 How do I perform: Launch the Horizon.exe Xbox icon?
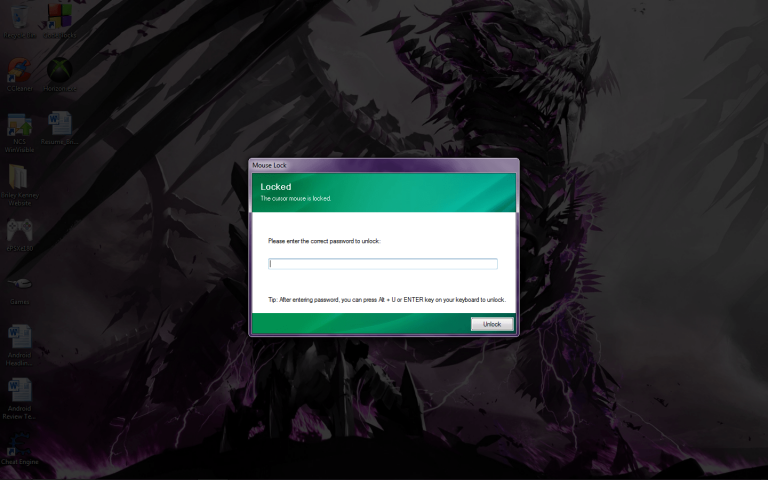coord(60,74)
